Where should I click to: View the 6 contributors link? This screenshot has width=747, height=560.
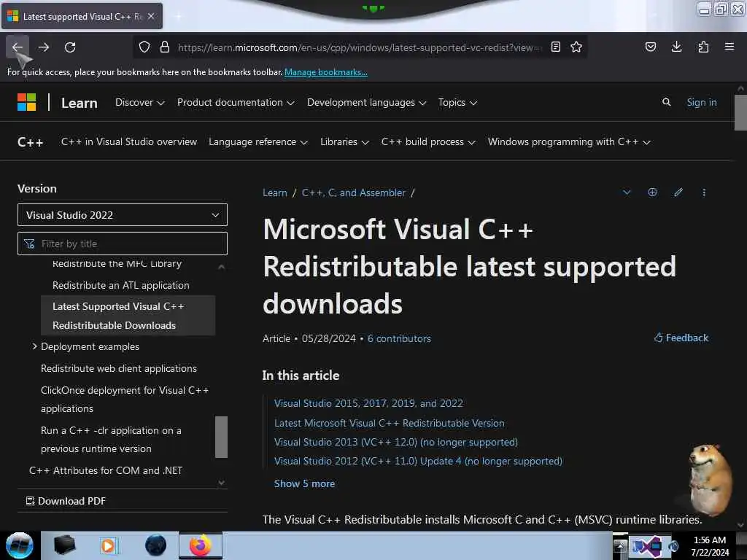click(x=399, y=338)
